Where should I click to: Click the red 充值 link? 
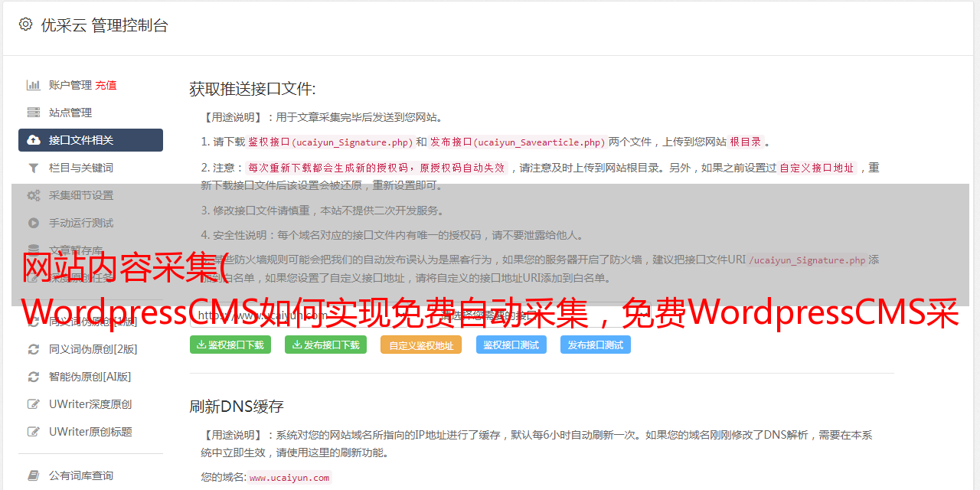[106, 85]
